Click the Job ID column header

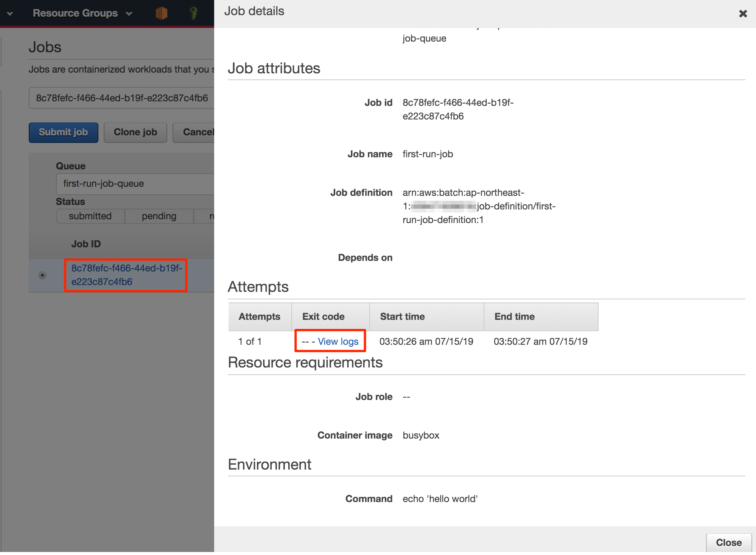tap(86, 244)
